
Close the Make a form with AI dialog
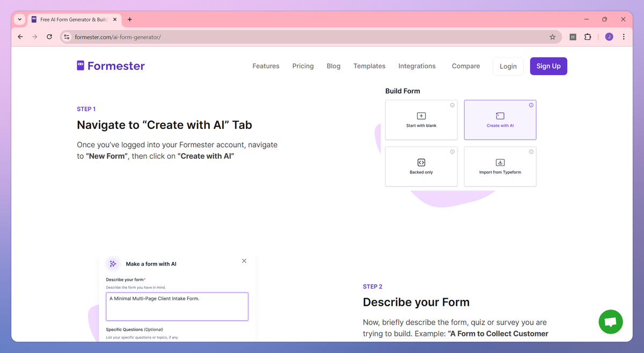[x=244, y=261]
